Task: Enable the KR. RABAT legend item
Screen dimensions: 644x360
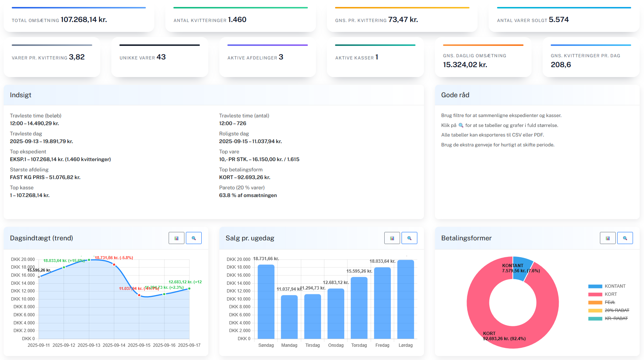Action: tap(616, 319)
